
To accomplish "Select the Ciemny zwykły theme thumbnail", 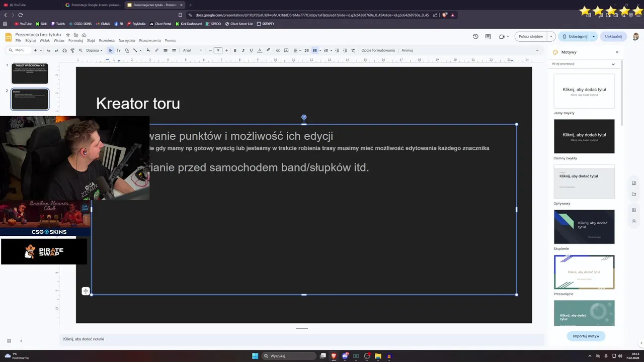I will point(584,136).
